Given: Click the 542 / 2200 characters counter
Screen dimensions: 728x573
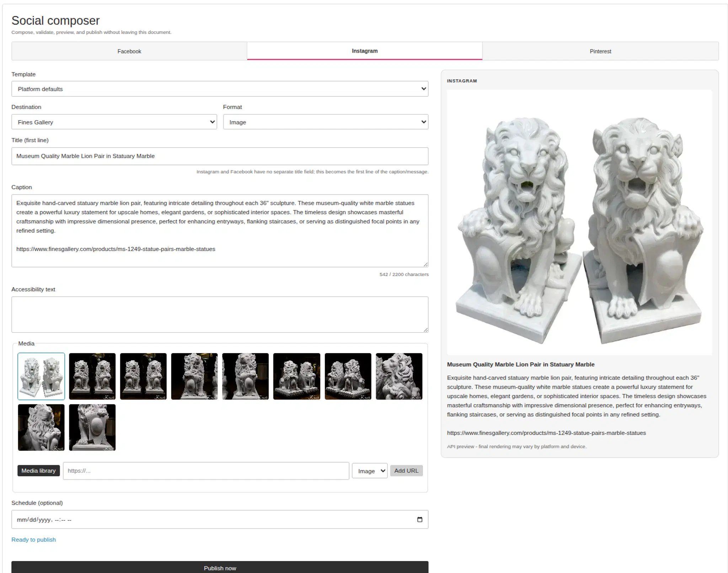Looking at the screenshot, I should pyautogui.click(x=404, y=274).
